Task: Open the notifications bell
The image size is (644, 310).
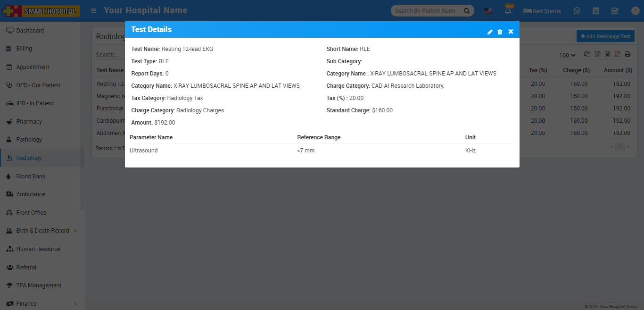Action: pyautogui.click(x=508, y=11)
